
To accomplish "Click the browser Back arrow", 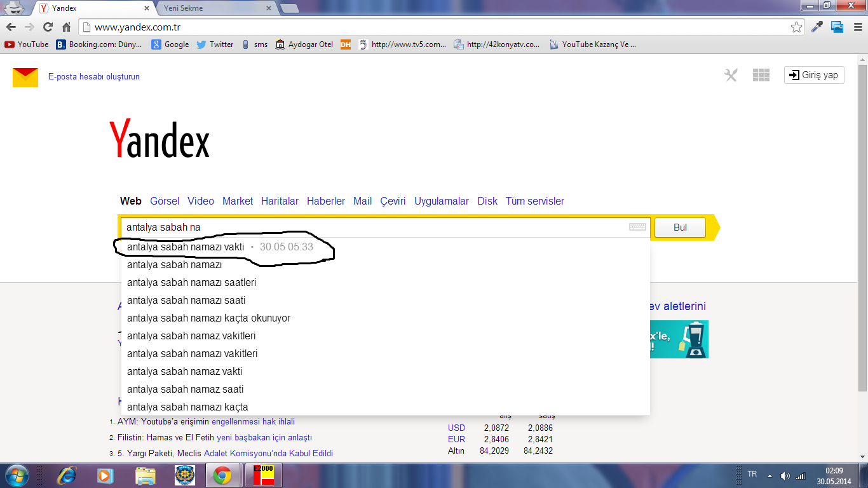I will coord(11,27).
